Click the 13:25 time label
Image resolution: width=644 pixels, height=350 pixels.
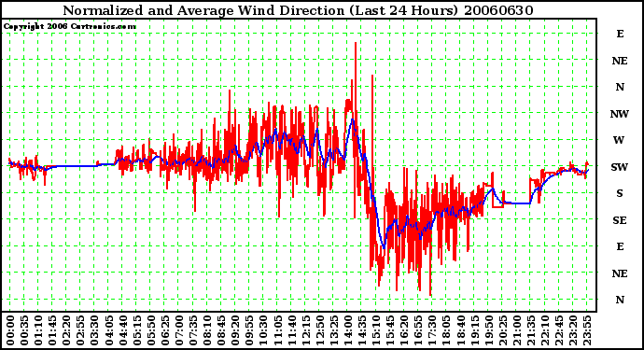pos(333,330)
